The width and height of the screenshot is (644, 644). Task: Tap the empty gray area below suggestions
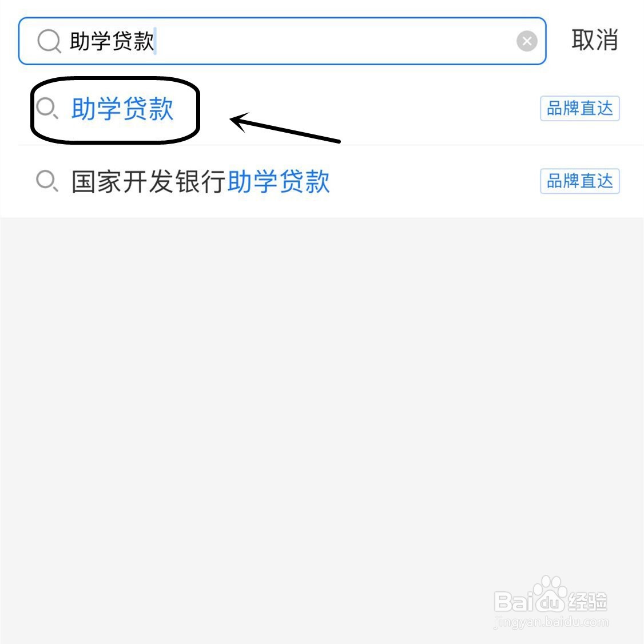tap(322, 411)
